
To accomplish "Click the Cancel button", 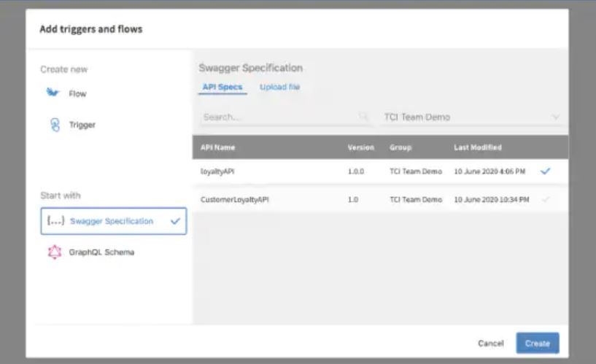I will tap(490, 343).
